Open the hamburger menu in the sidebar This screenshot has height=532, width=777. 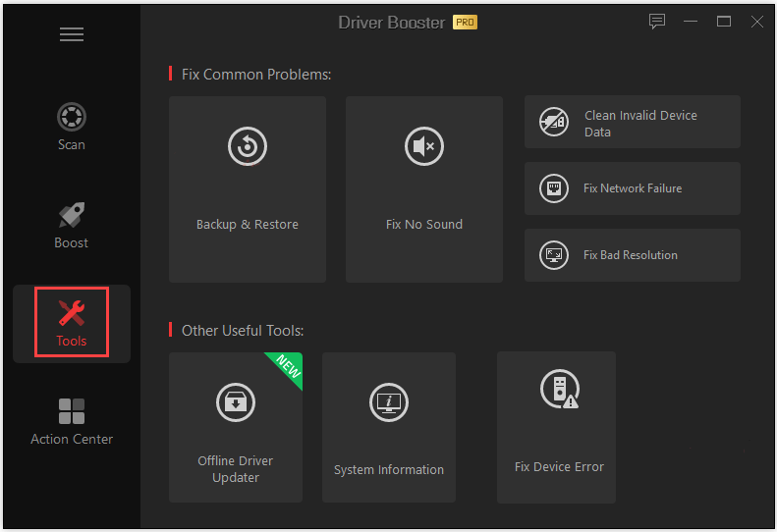pyautogui.click(x=72, y=34)
